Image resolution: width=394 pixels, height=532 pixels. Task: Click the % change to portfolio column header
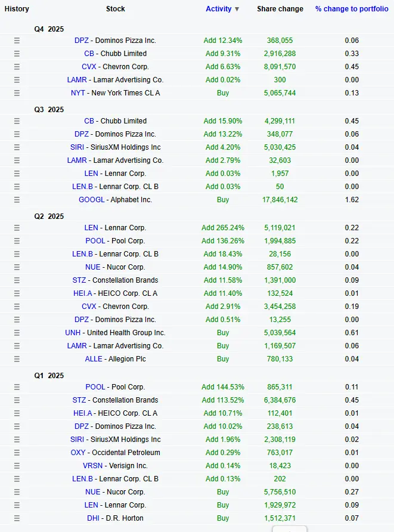point(351,9)
